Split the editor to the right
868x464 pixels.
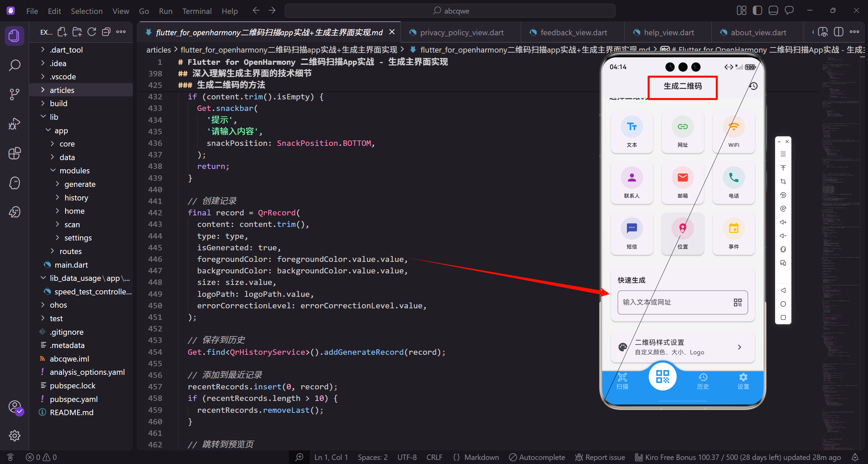[x=839, y=32]
